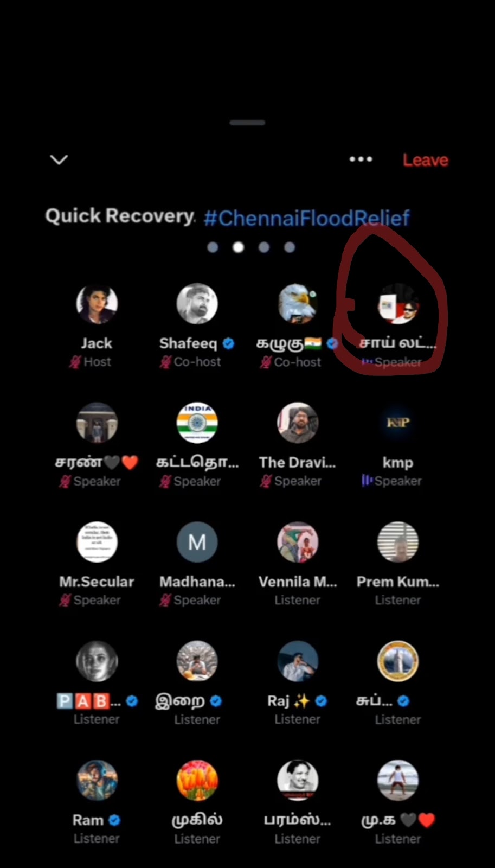
Task: Open the #ChennaiFloodRelief hashtag link
Action: pos(306,218)
